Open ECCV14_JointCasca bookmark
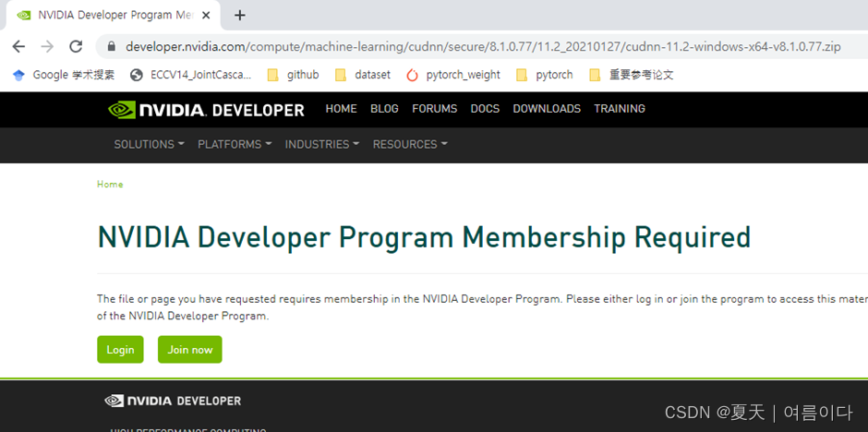 coord(190,75)
